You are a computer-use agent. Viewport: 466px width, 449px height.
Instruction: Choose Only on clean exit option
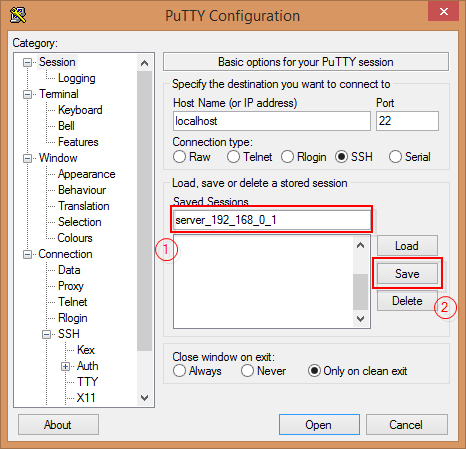pos(314,371)
